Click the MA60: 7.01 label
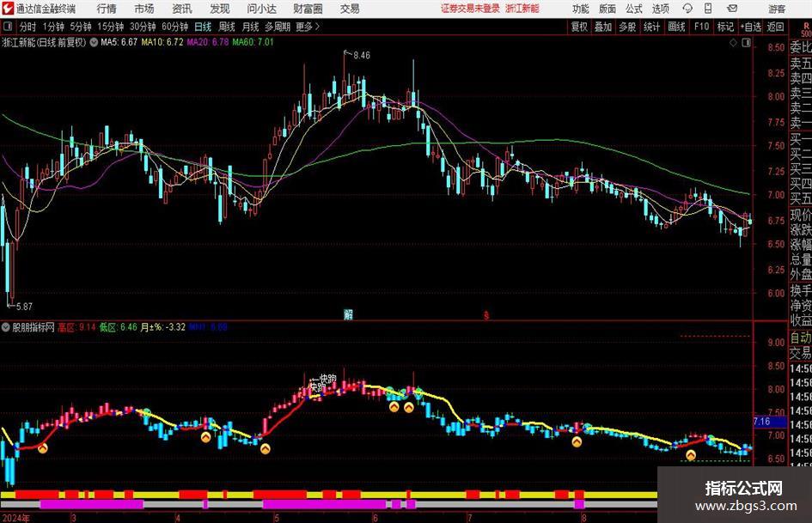The width and height of the screenshot is (812, 523). tap(253, 42)
